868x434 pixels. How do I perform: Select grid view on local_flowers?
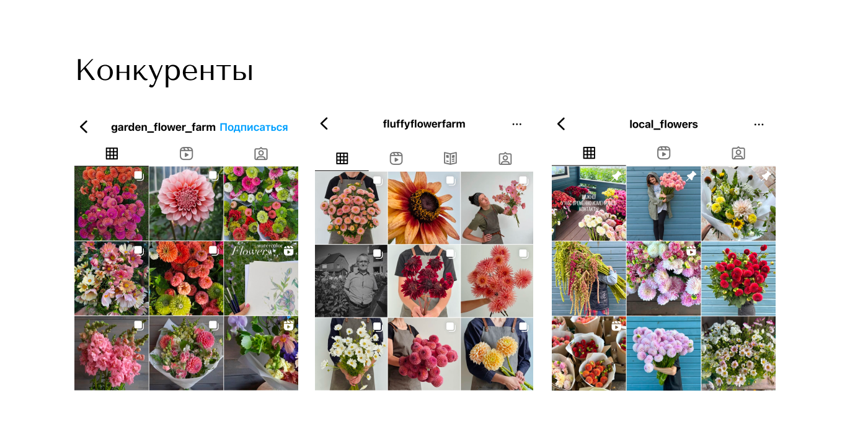coord(589,153)
